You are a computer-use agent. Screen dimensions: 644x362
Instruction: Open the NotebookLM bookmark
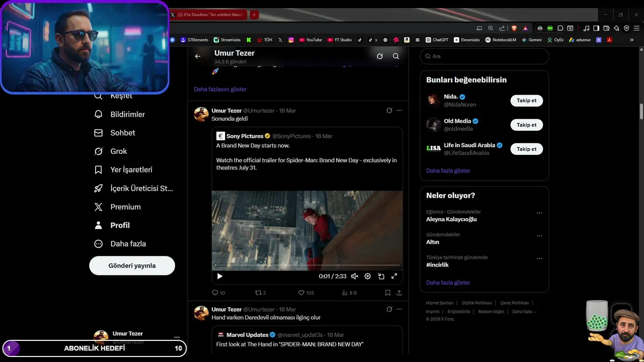coord(501,40)
